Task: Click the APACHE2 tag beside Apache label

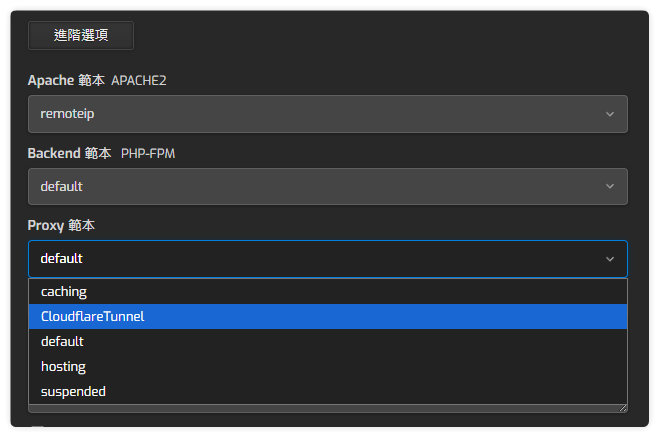Action: pyautogui.click(x=138, y=80)
